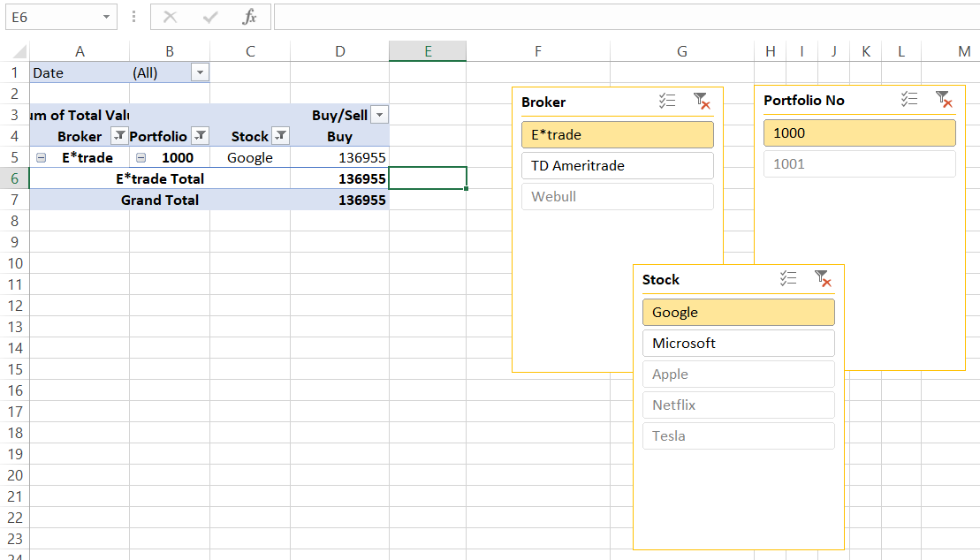Click the Insert Function fx icon

pos(250,17)
